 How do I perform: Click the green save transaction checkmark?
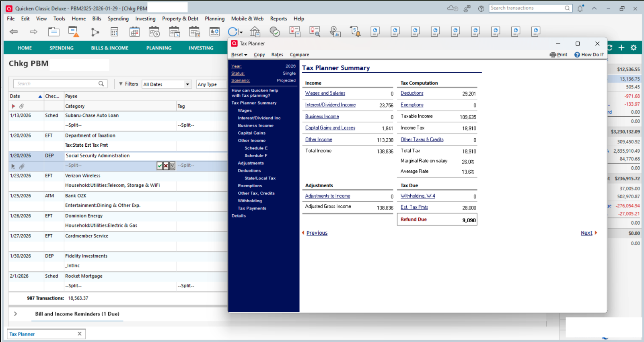coord(160,166)
